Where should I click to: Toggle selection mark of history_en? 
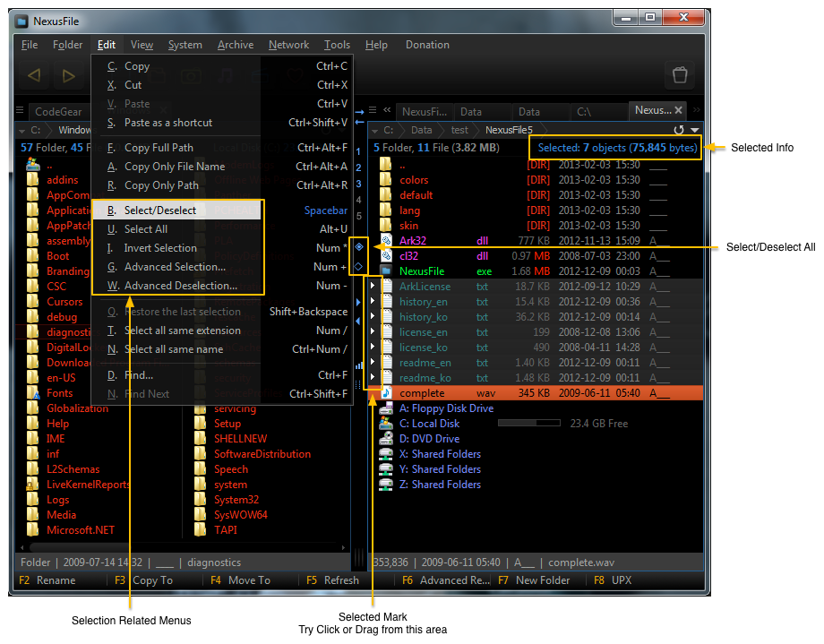[372, 301]
